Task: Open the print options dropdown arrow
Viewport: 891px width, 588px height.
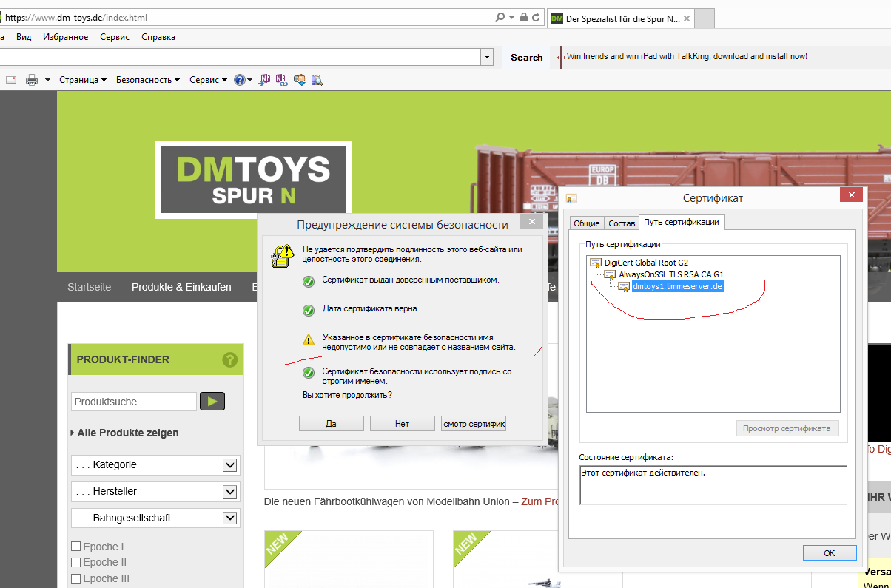Action: [x=47, y=79]
